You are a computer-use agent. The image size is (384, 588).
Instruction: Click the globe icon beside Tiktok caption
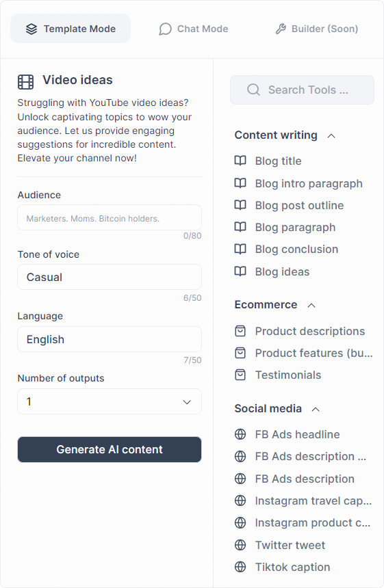point(240,567)
